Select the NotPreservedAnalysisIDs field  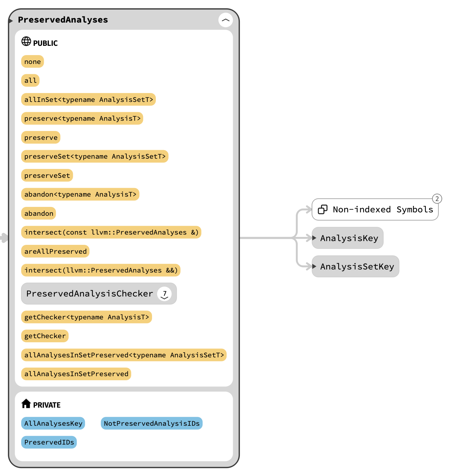point(152,423)
